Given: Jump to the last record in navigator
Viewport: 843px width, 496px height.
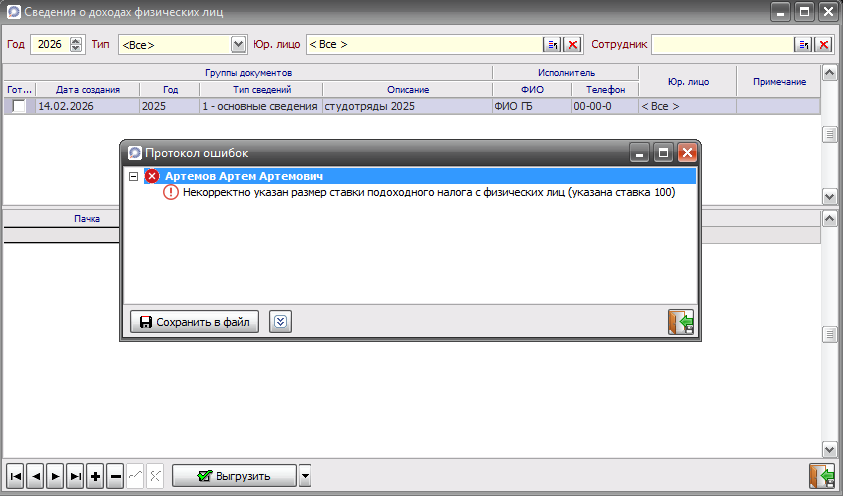Looking at the screenshot, I should point(75,476).
